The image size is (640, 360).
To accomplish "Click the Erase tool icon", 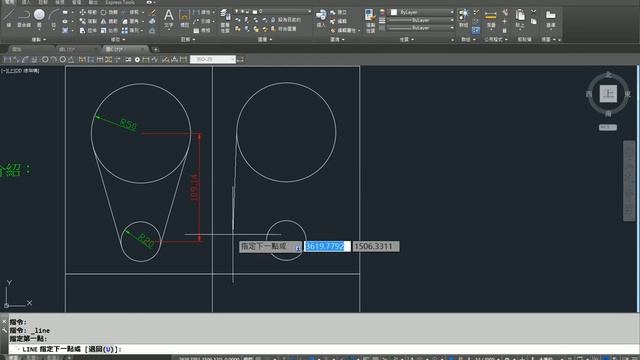I will (x=152, y=12).
